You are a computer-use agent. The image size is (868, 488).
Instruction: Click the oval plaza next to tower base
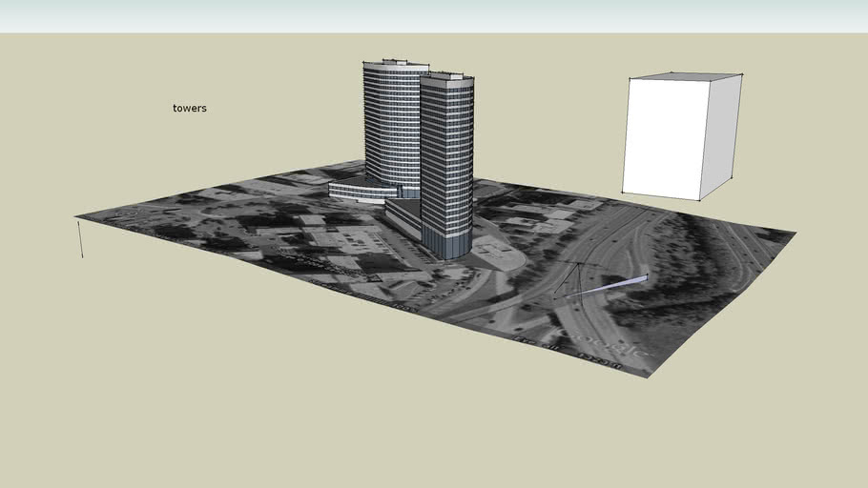tap(498, 252)
